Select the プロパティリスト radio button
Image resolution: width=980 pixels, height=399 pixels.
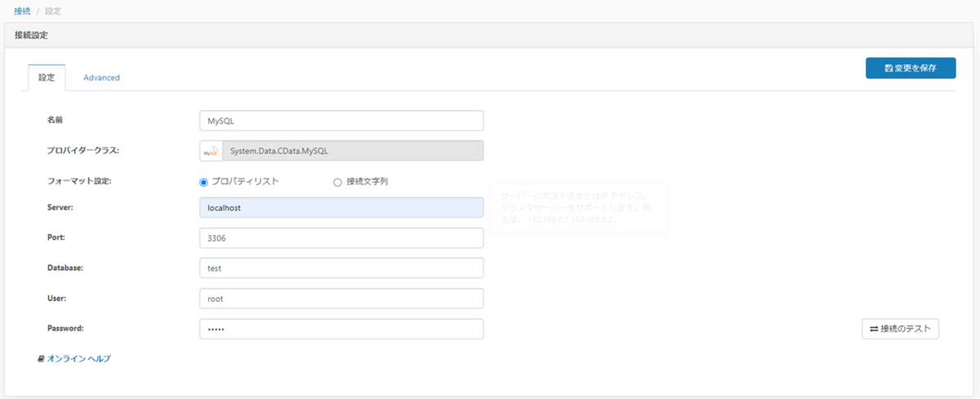click(203, 182)
